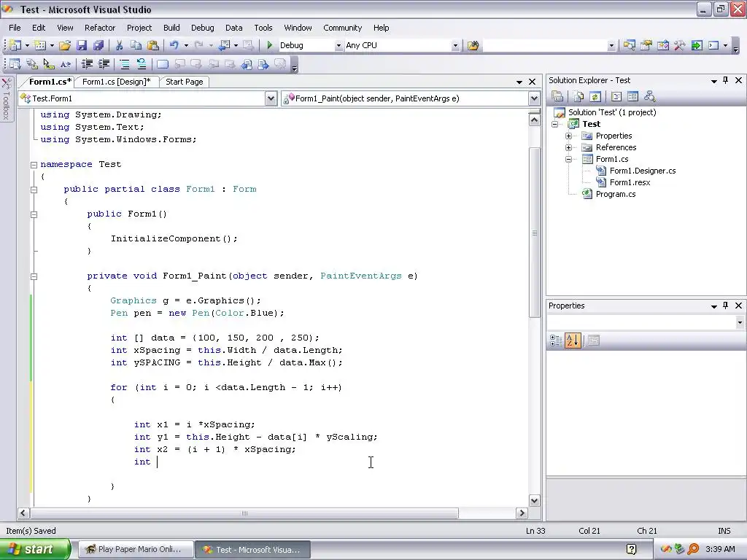
Task: Click View Code in the Solution Explorer toolbar
Action: coord(616,97)
